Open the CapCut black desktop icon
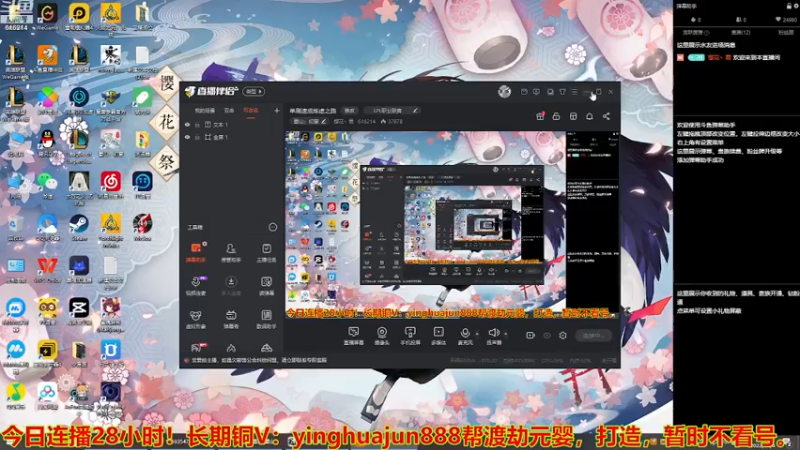 click(79, 309)
